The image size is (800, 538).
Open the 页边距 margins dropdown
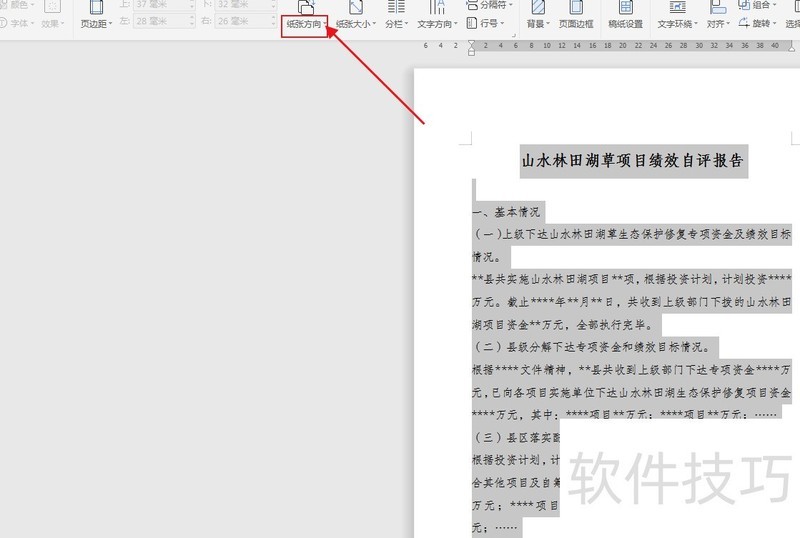(x=96, y=24)
